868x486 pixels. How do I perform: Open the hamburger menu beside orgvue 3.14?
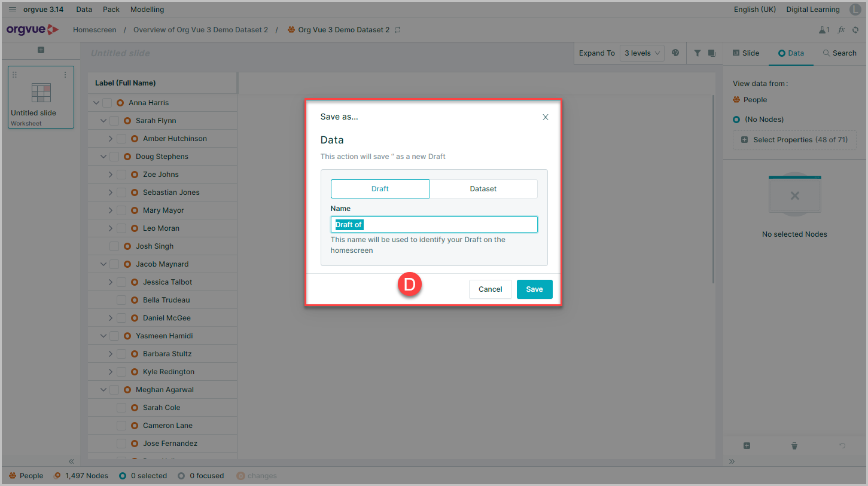point(13,10)
